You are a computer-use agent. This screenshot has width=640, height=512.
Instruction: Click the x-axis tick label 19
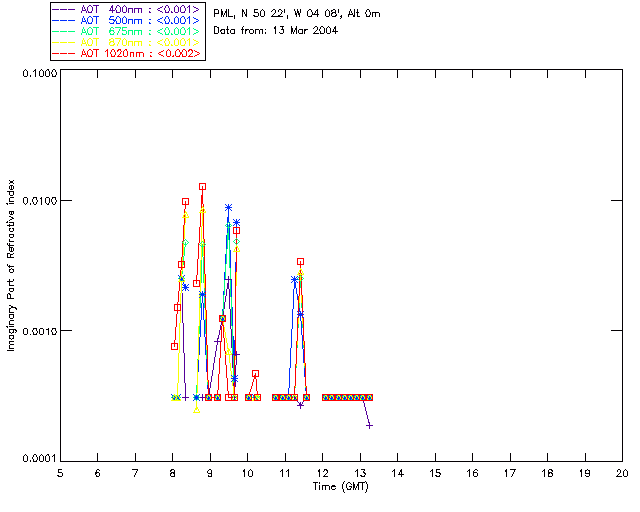pyautogui.click(x=585, y=473)
